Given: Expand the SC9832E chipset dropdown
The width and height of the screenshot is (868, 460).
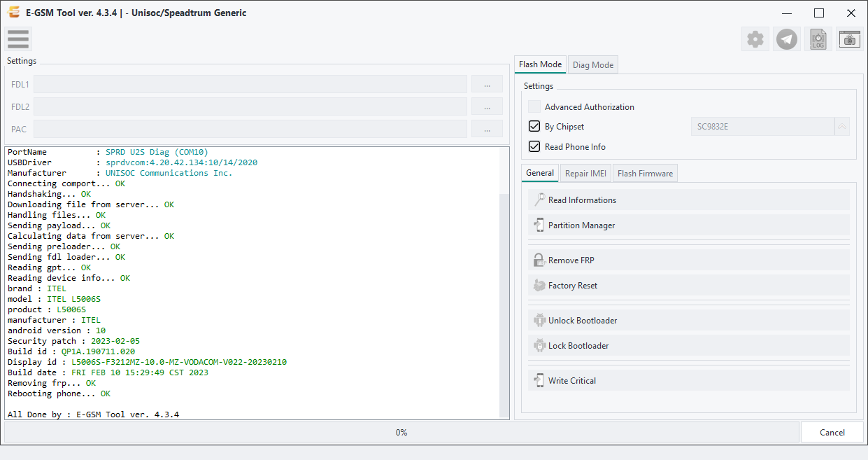Looking at the screenshot, I should [x=842, y=127].
